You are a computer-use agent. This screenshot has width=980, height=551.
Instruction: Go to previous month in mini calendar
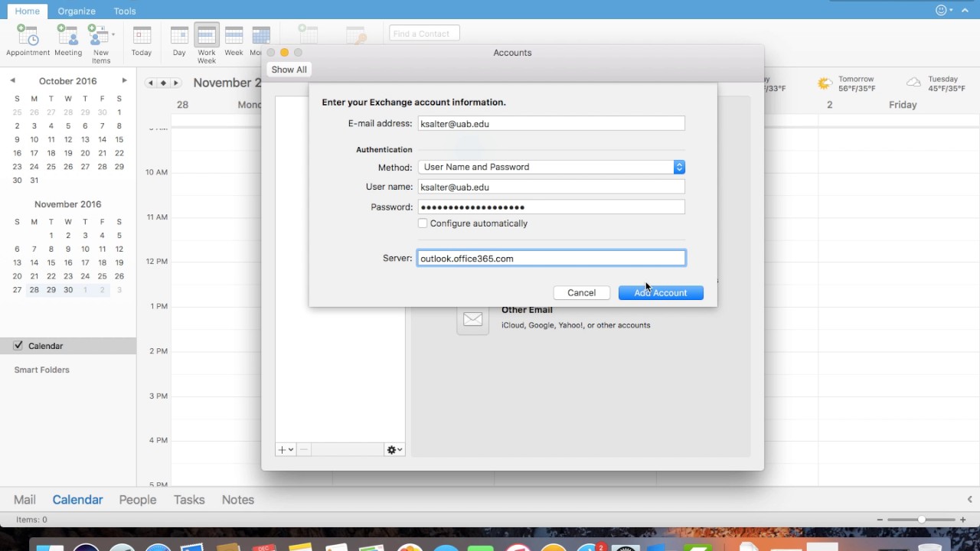point(12,80)
